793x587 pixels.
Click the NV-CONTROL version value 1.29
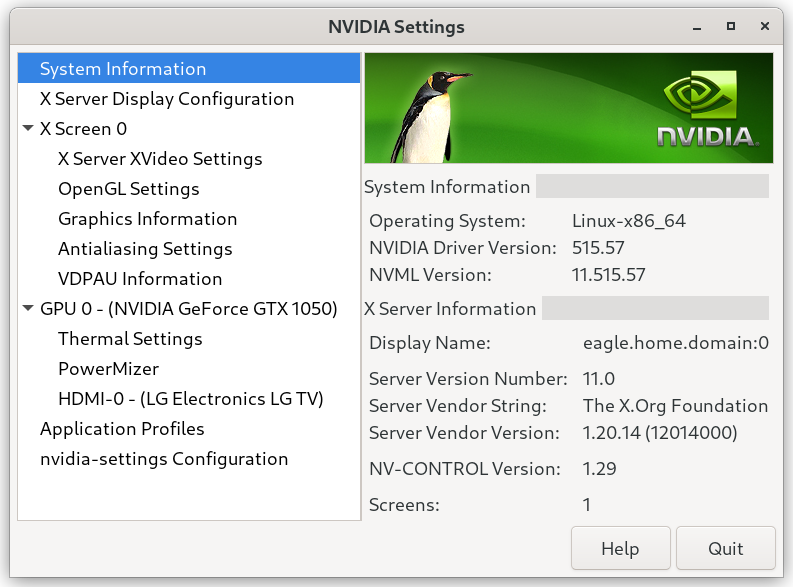pyautogui.click(x=599, y=469)
